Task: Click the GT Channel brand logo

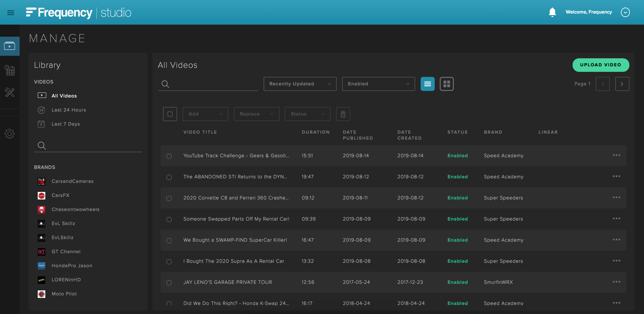Action: 42,252
